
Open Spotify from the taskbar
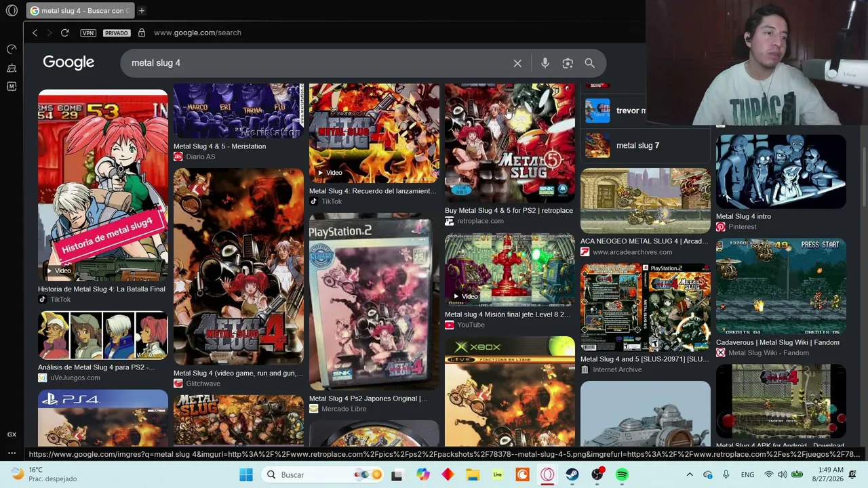click(622, 474)
